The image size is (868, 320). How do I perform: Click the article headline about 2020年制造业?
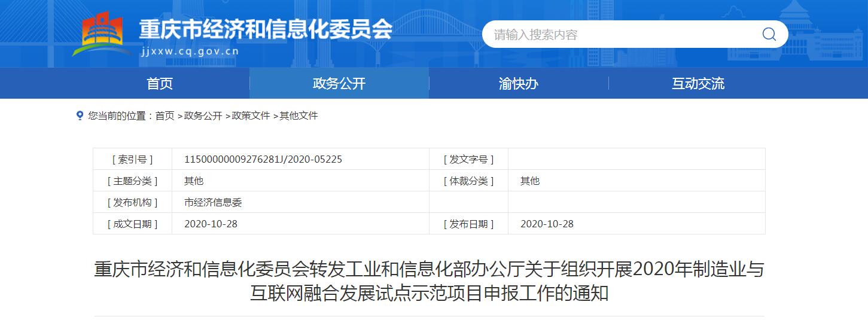point(429,281)
